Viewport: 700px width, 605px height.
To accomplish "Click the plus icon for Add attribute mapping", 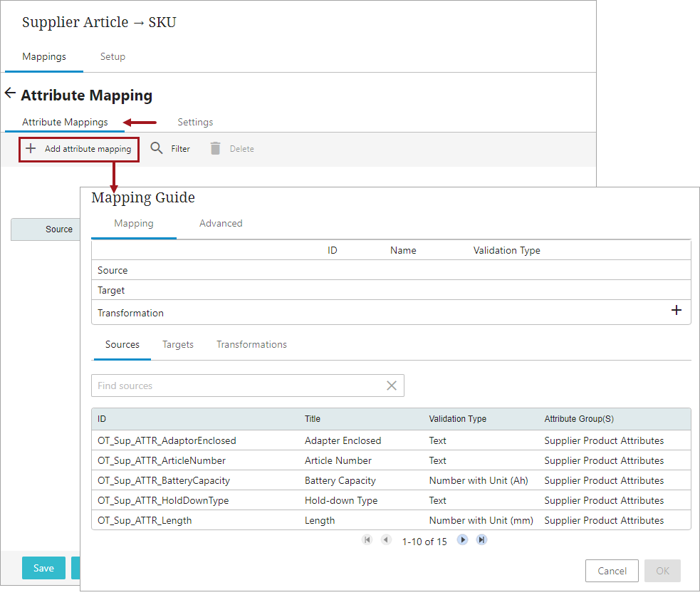I will click(31, 149).
